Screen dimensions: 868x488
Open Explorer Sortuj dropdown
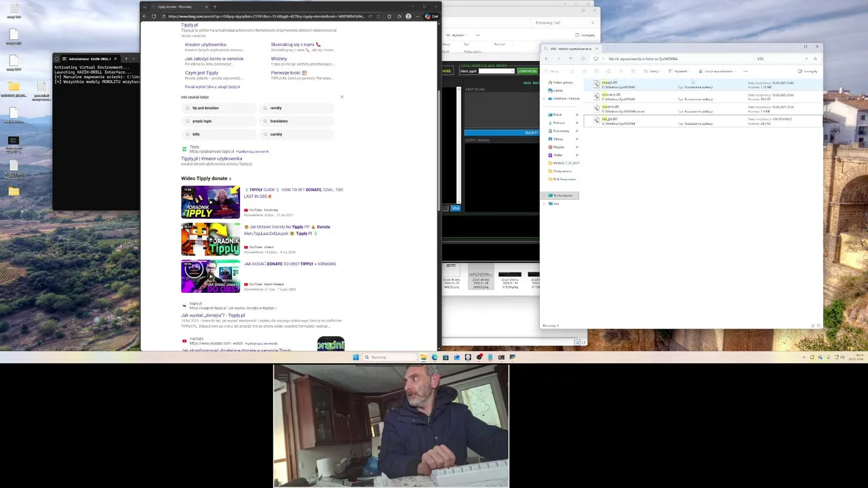(653, 71)
